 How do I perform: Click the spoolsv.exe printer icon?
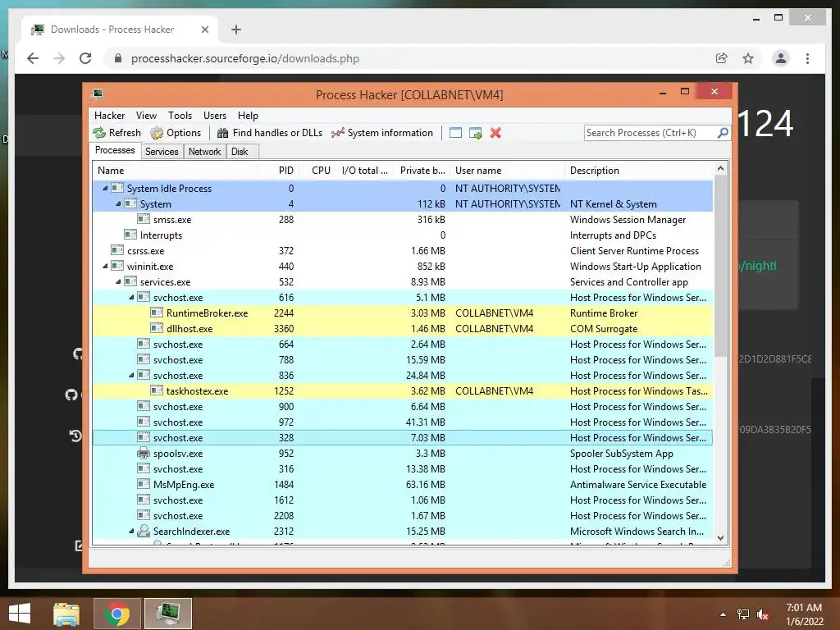tap(144, 453)
